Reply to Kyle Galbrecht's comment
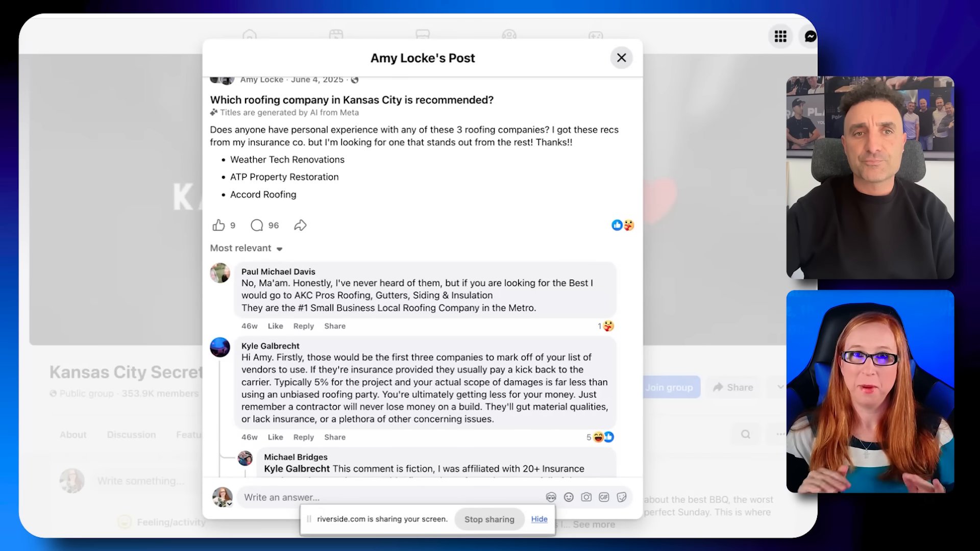The width and height of the screenshot is (980, 551). [x=303, y=437]
